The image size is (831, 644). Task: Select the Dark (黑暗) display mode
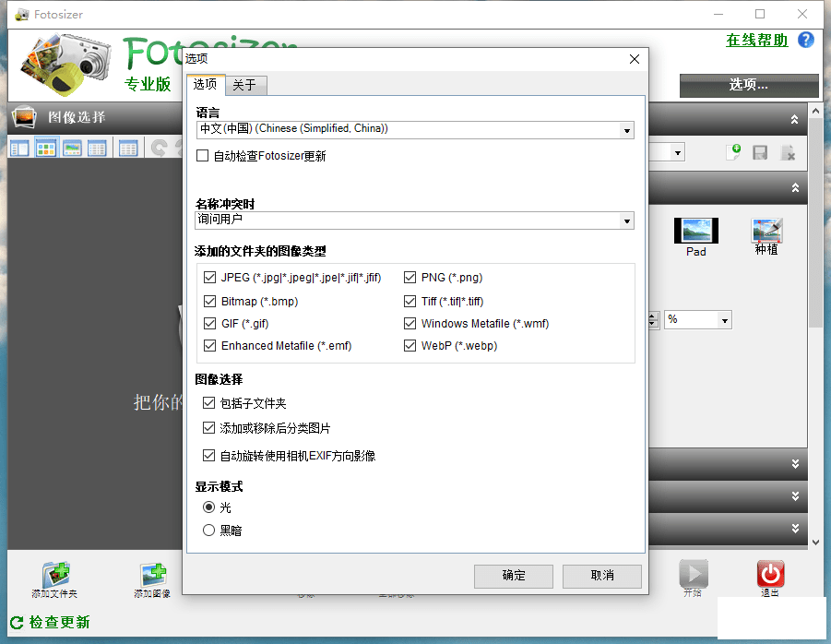(208, 530)
